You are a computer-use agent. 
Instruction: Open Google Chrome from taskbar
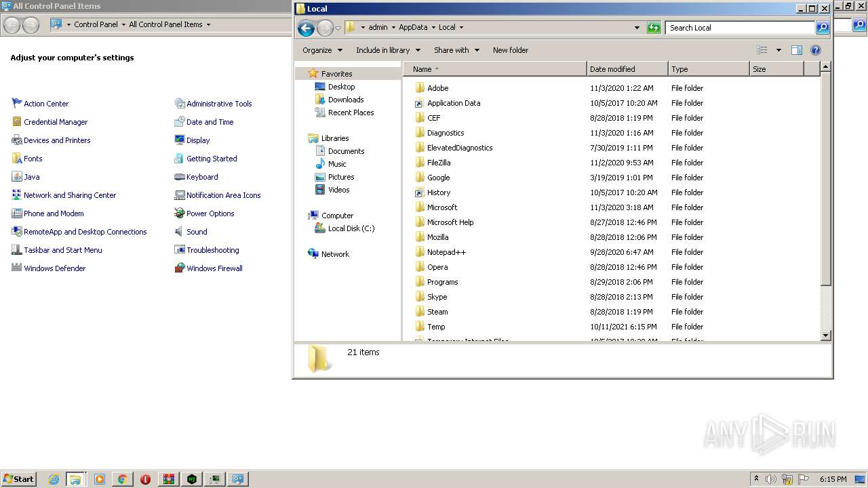pos(122,479)
